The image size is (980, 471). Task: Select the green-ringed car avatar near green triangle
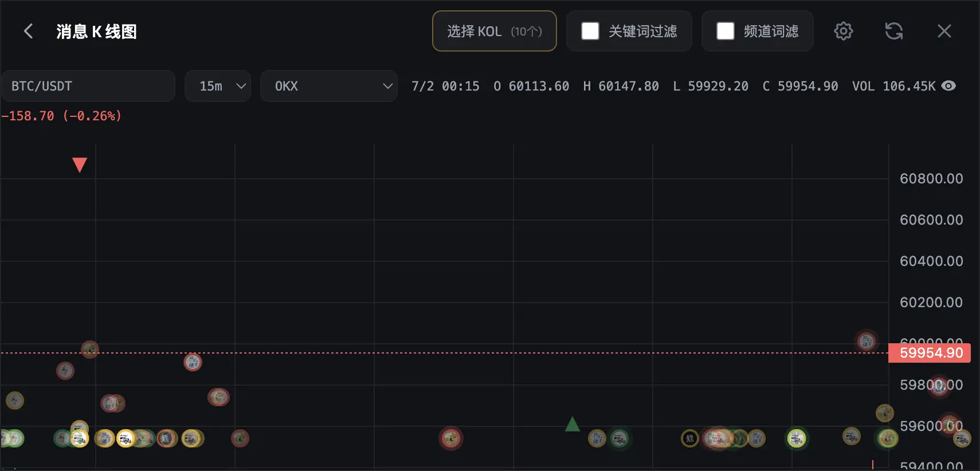tap(619, 439)
